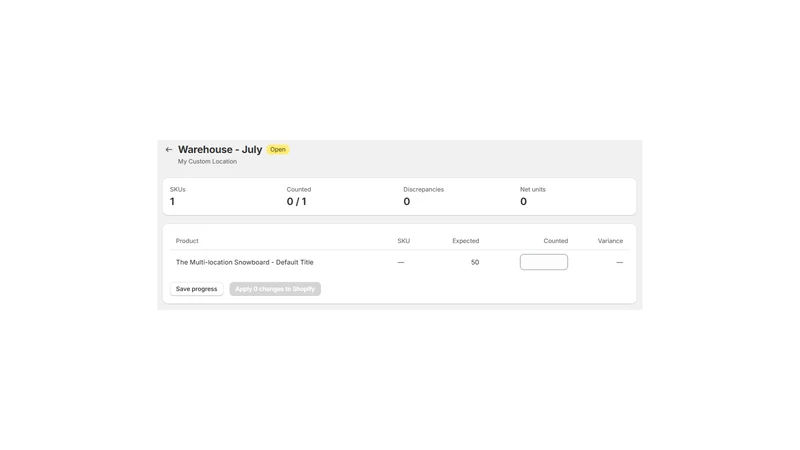Image resolution: width=800 pixels, height=450 pixels.
Task: Click the SKU column header
Action: point(404,241)
